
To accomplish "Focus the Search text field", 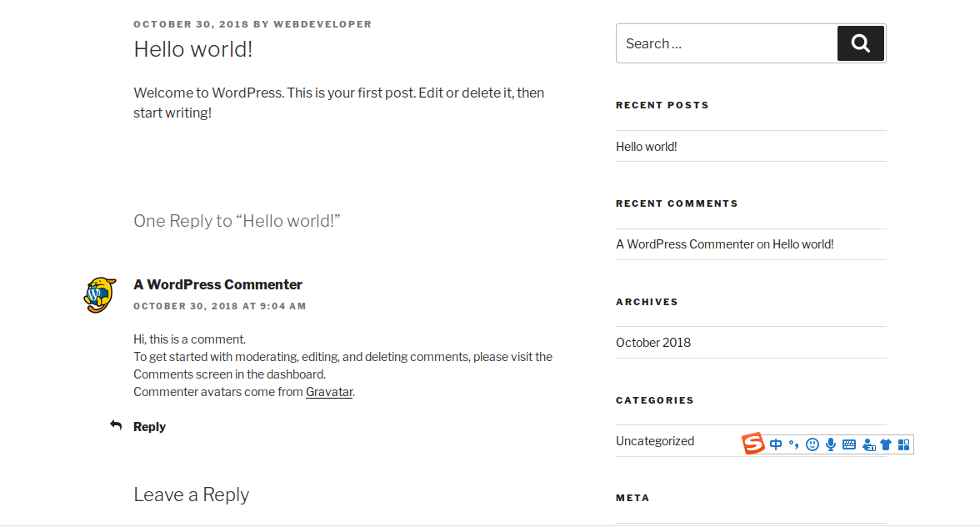I will tap(727, 43).
